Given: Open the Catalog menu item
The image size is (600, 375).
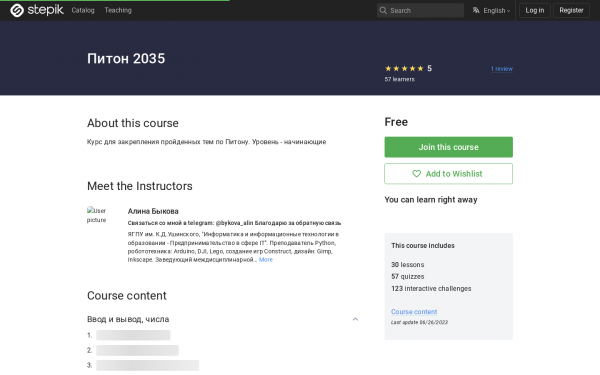Looking at the screenshot, I should [83, 10].
